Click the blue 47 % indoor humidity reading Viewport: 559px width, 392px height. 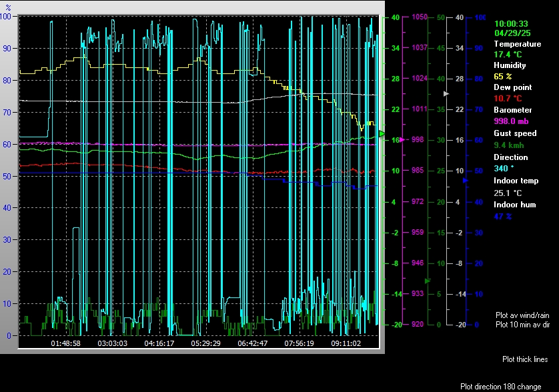pos(503,216)
